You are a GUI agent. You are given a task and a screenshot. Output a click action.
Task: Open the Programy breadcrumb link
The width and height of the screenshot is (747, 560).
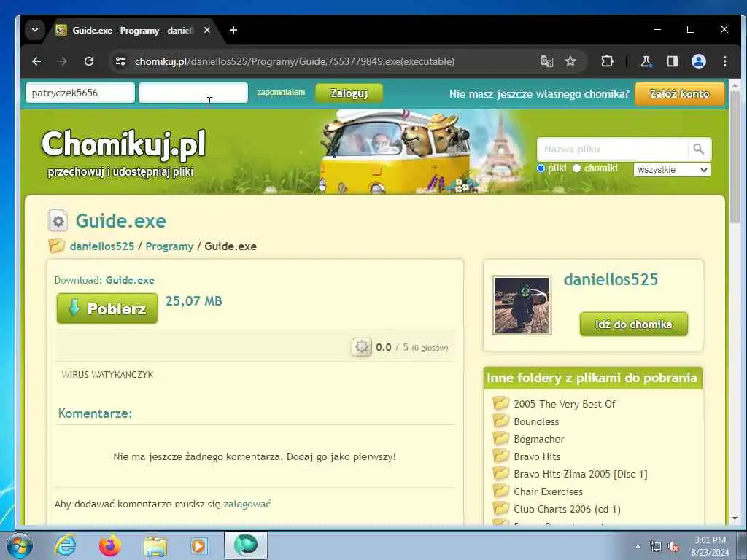pyautogui.click(x=169, y=246)
